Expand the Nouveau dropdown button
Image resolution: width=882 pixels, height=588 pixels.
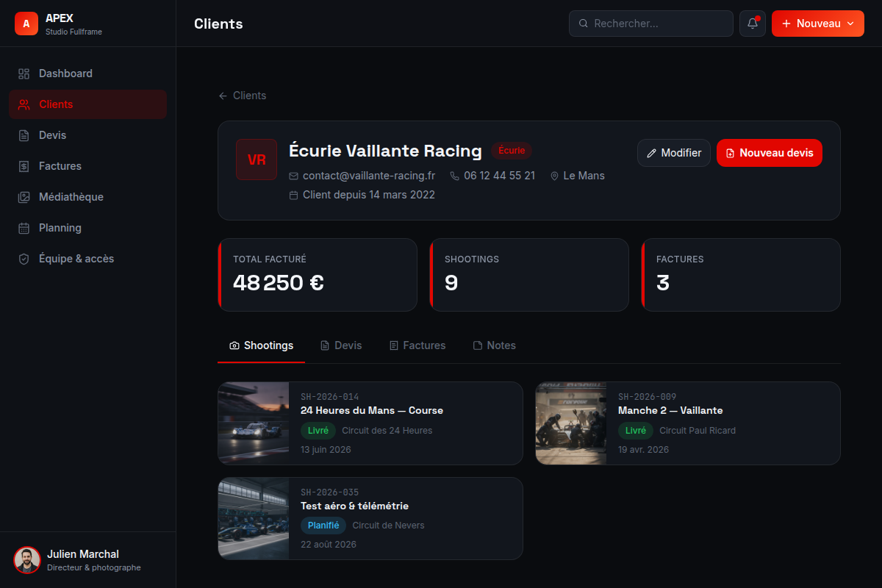pyautogui.click(x=818, y=24)
